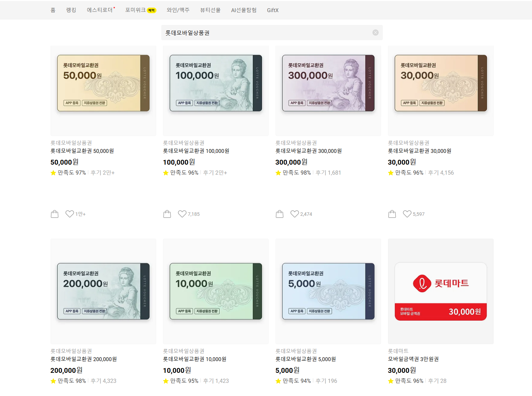This screenshot has width=532, height=396.
Task: Open the 뷰티선물 tab
Action: [210, 10]
